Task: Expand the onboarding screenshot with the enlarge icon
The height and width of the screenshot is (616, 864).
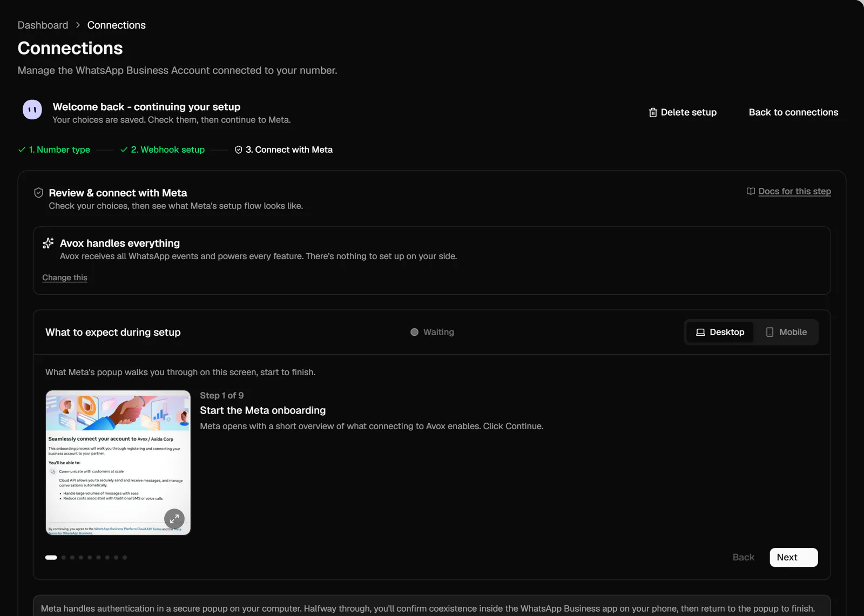Action: [174, 519]
